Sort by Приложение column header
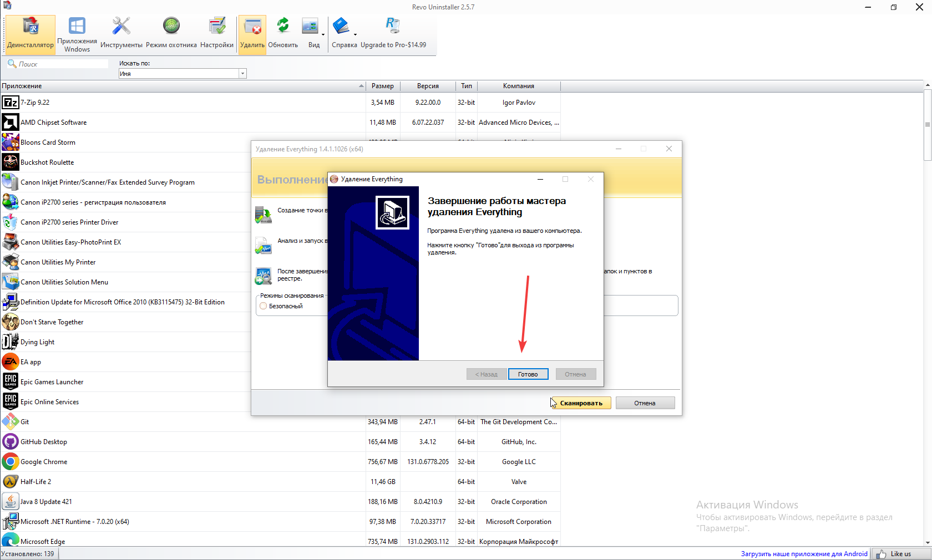Image resolution: width=932 pixels, height=560 pixels. click(183, 86)
